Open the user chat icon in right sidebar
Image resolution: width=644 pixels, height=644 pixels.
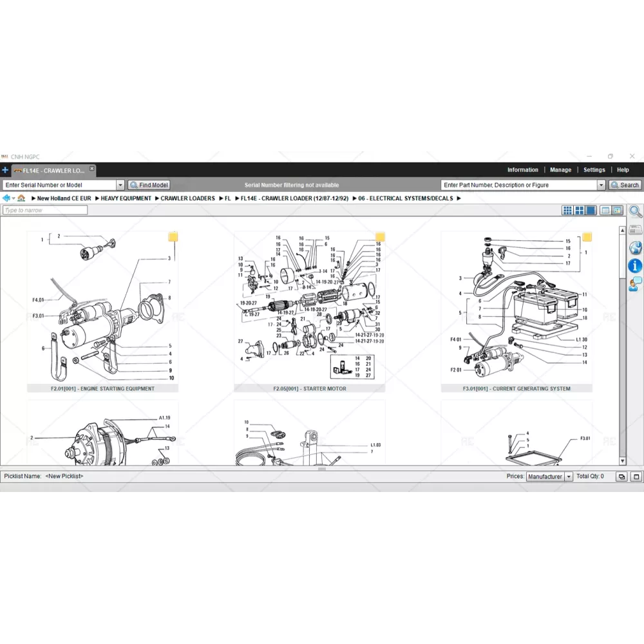coord(635,283)
